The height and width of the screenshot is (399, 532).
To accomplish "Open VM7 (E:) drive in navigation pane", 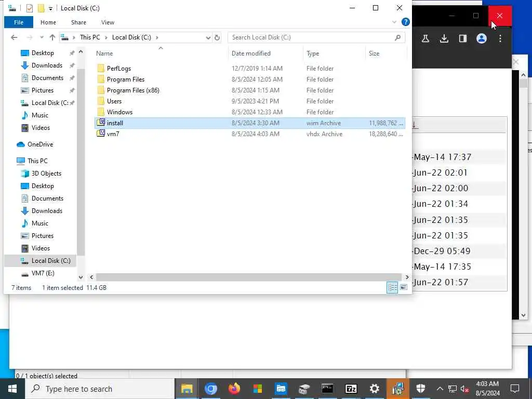I will tap(43, 273).
